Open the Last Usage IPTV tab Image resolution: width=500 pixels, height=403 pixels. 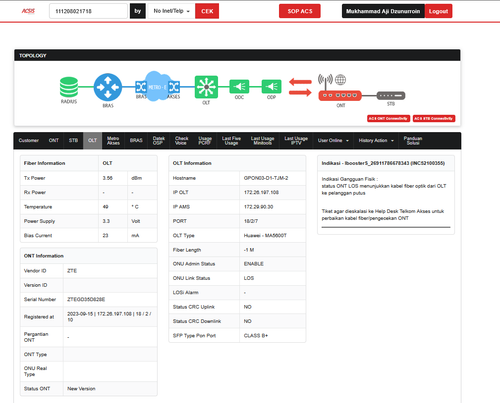(296, 141)
